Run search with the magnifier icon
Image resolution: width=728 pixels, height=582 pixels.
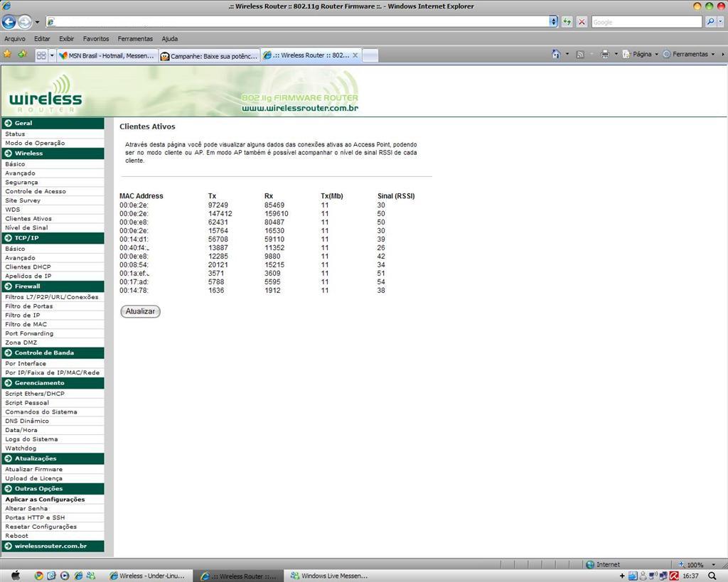click(710, 22)
